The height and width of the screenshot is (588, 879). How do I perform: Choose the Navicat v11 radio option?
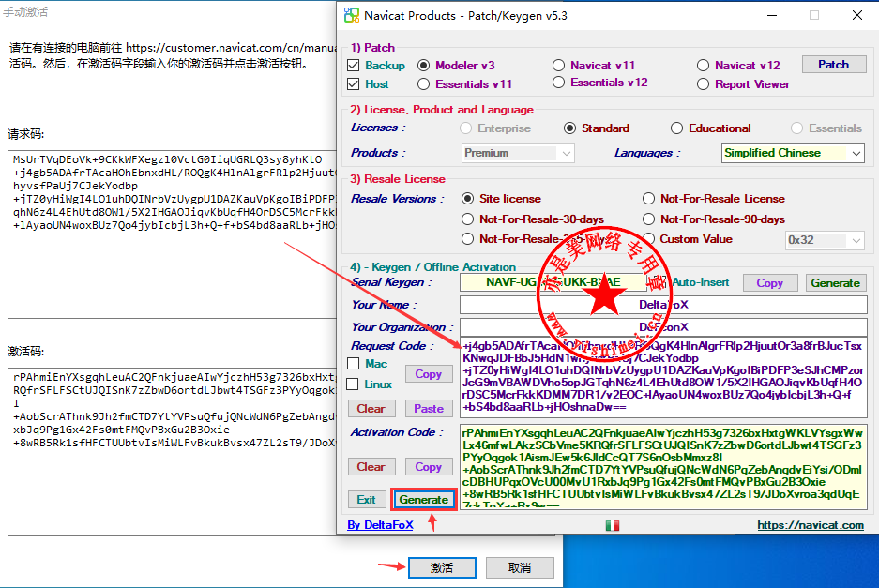558,66
